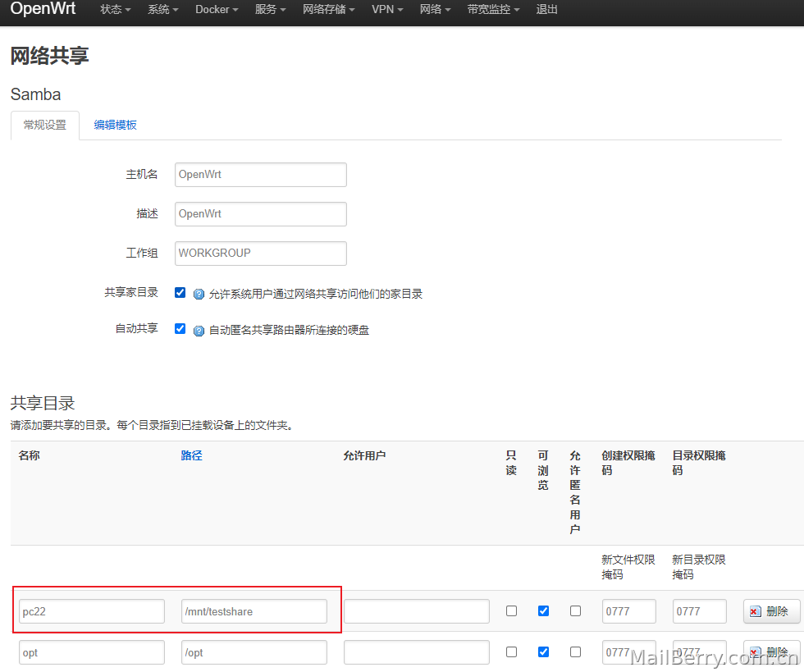
Task: Click the 允许用户 field for pc22
Action: (417, 611)
